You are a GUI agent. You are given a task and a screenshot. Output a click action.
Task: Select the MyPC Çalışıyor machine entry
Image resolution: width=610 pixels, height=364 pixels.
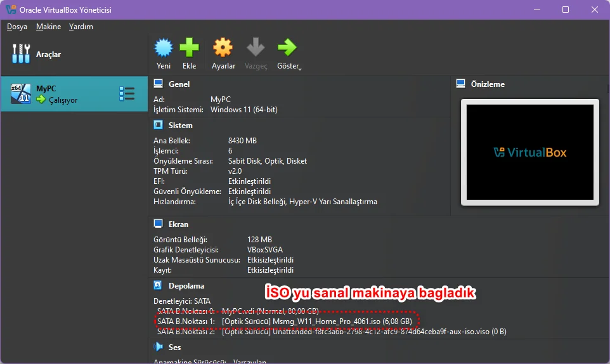click(74, 94)
